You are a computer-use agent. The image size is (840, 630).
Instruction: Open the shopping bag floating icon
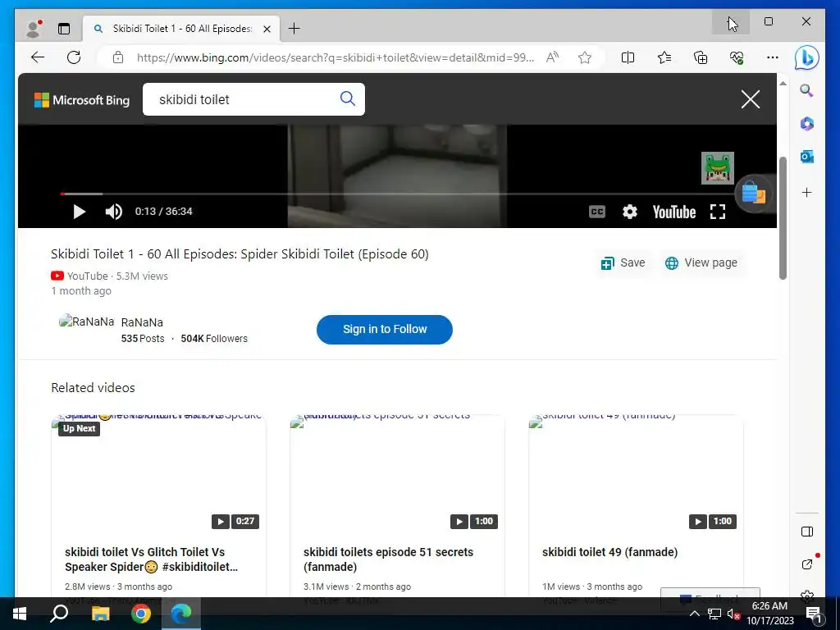(754, 194)
